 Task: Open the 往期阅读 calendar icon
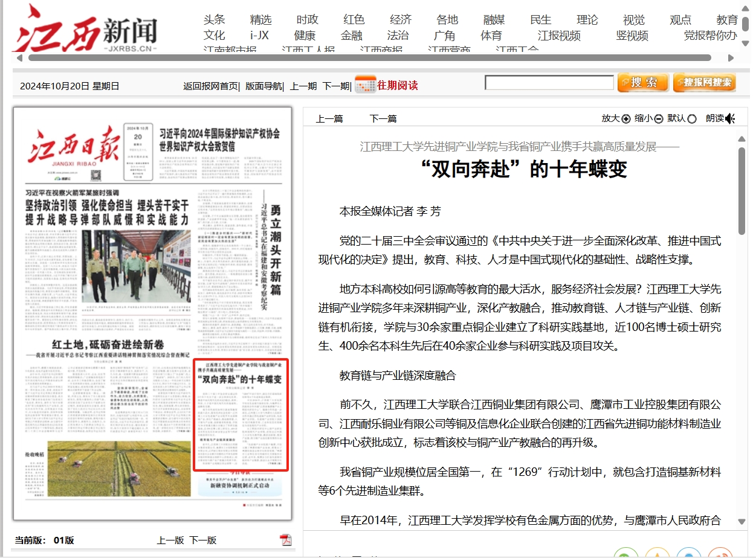pos(365,85)
